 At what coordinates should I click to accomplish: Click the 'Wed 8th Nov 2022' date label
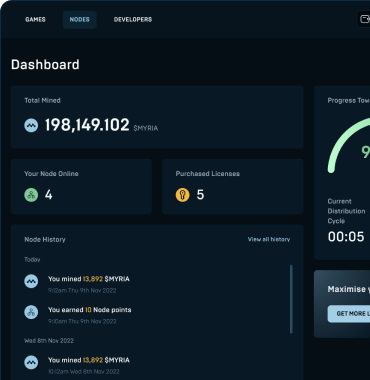[x=49, y=341]
